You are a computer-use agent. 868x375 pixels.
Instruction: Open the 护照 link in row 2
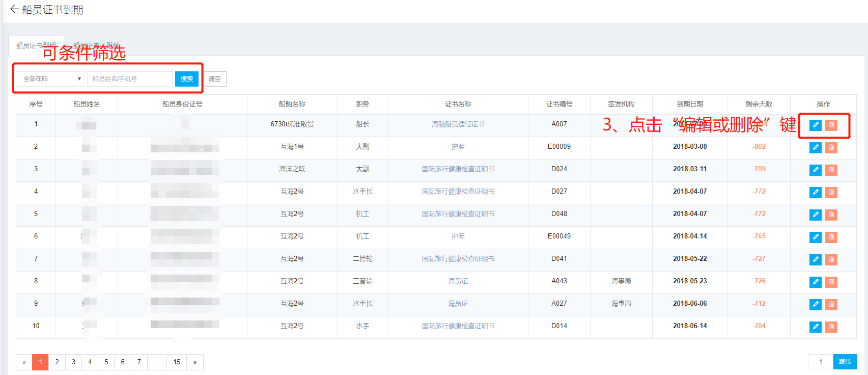(458, 146)
